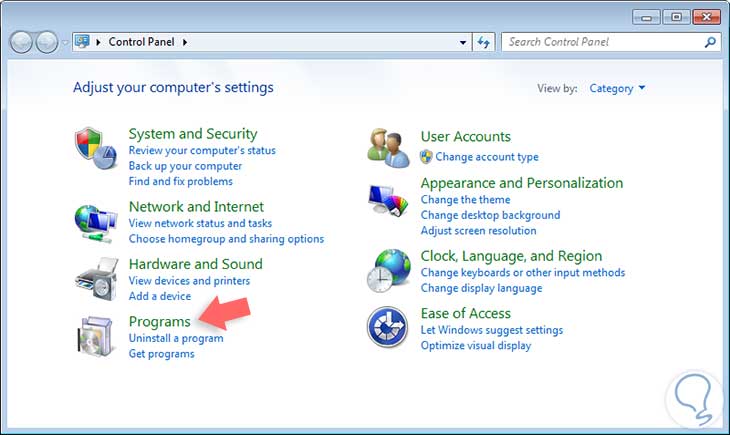
Task: Open the Programs category heading
Action: click(160, 321)
